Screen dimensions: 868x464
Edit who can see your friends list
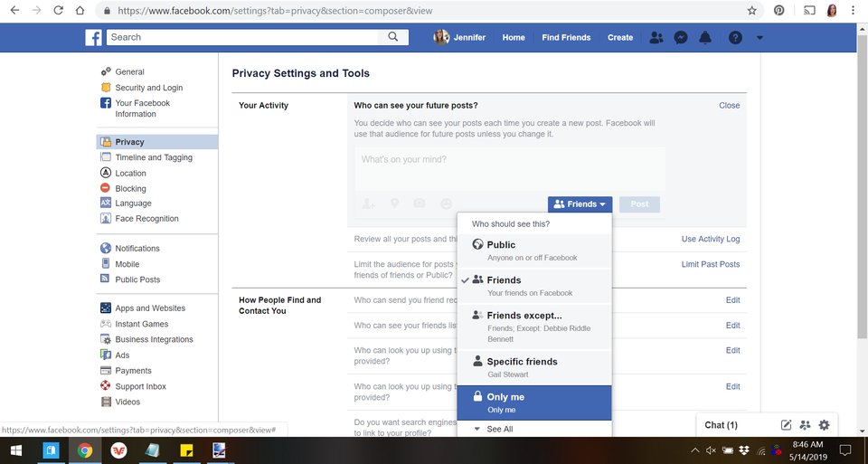coord(733,326)
